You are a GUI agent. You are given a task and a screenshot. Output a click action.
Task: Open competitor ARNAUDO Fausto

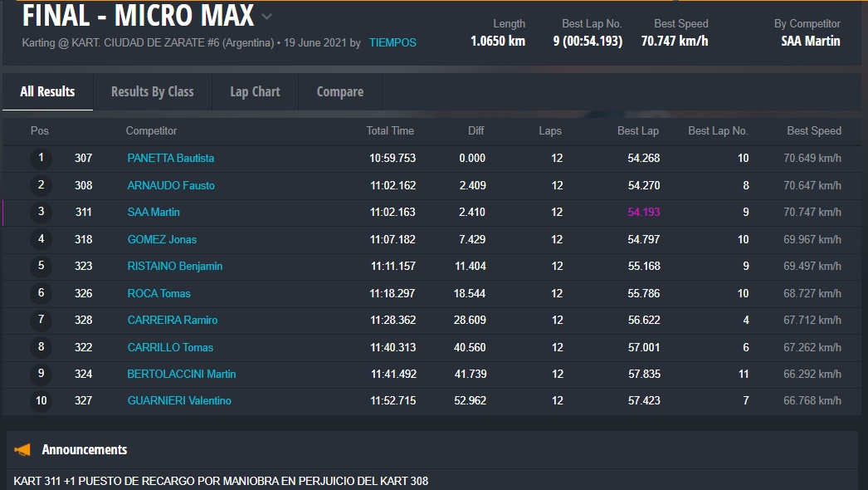tap(170, 185)
